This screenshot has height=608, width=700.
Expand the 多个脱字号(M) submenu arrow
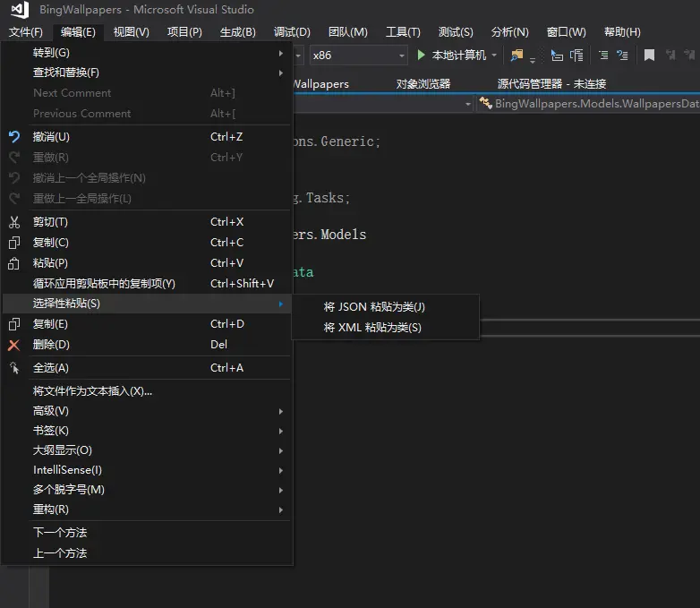(x=281, y=490)
